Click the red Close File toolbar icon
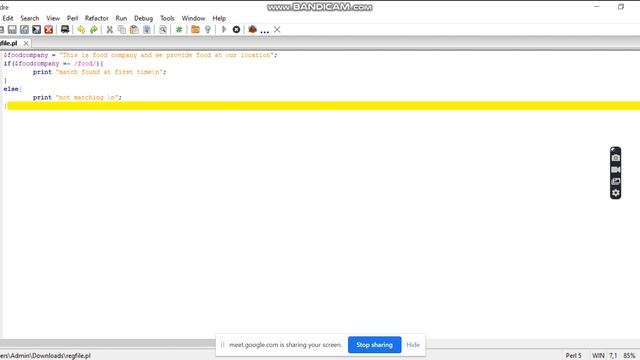 point(49,29)
